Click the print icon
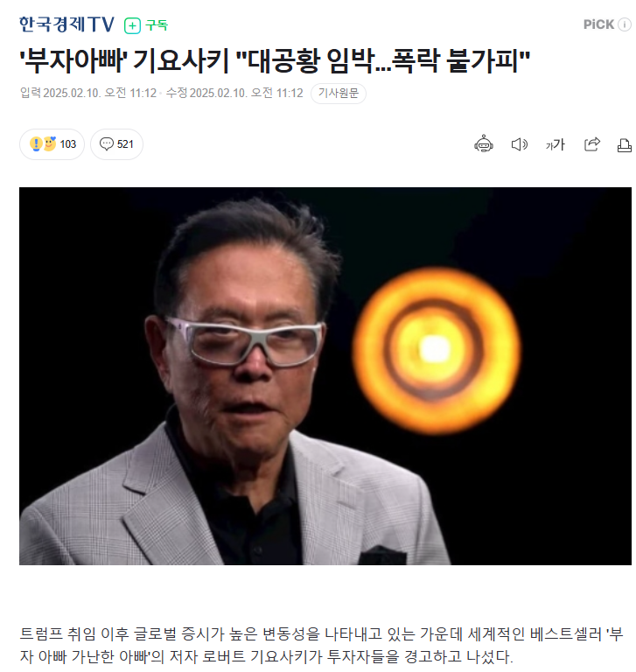636x672 pixels. click(625, 145)
